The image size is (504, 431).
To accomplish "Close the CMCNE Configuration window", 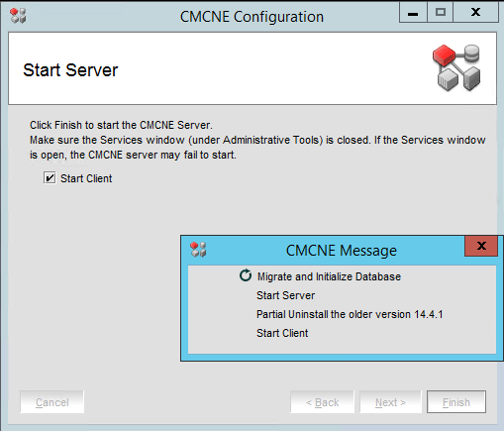I will click(x=475, y=12).
